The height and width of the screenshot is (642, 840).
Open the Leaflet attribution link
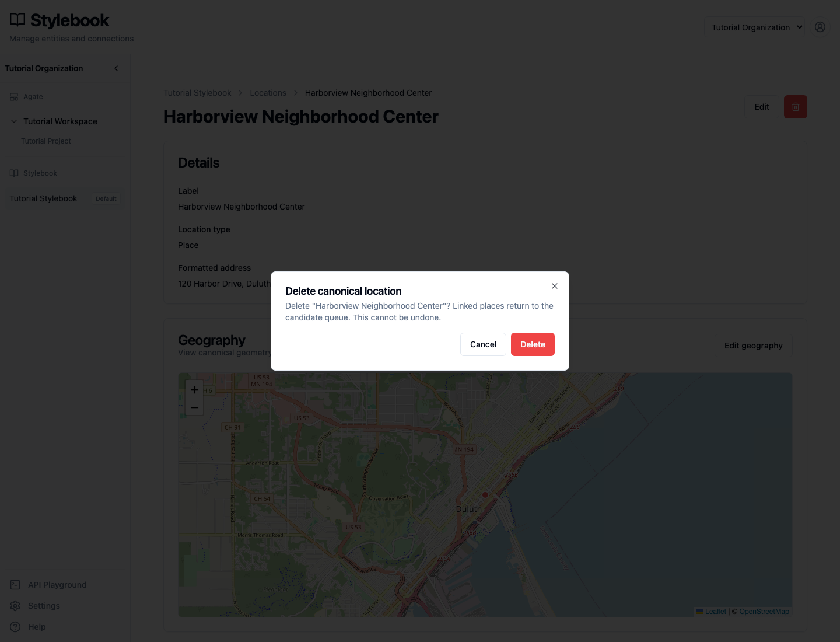715,612
